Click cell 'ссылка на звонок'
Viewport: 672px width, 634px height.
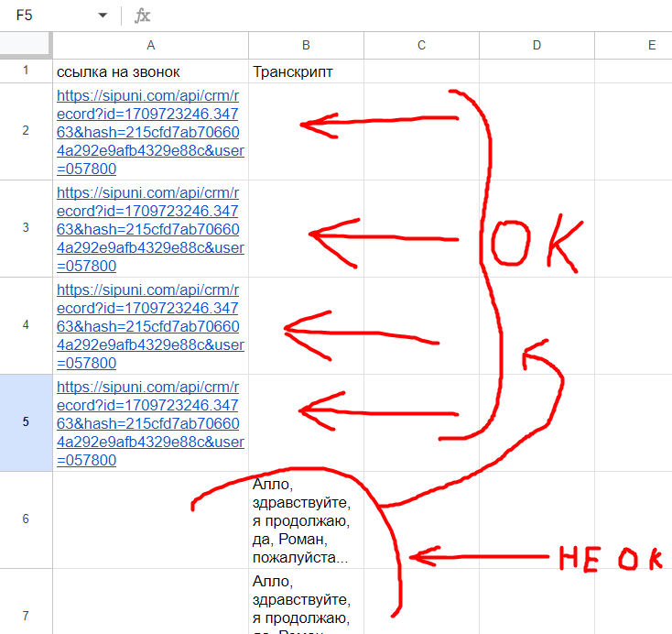click(x=150, y=71)
